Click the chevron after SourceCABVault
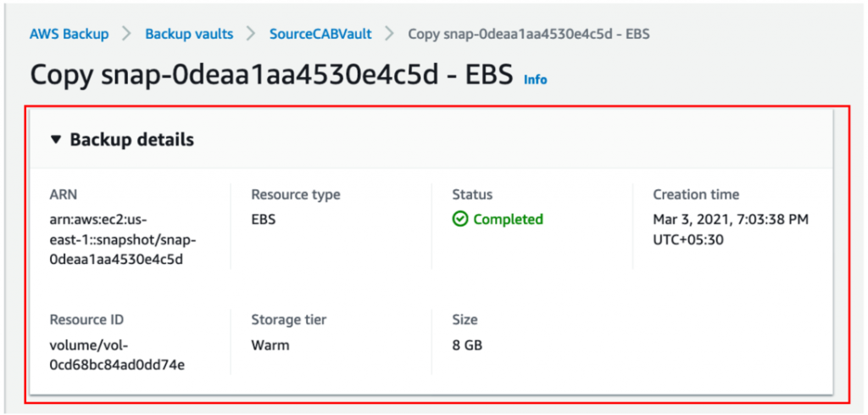Viewport: 868px width, 415px height. pyautogui.click(x=390, y=34)
